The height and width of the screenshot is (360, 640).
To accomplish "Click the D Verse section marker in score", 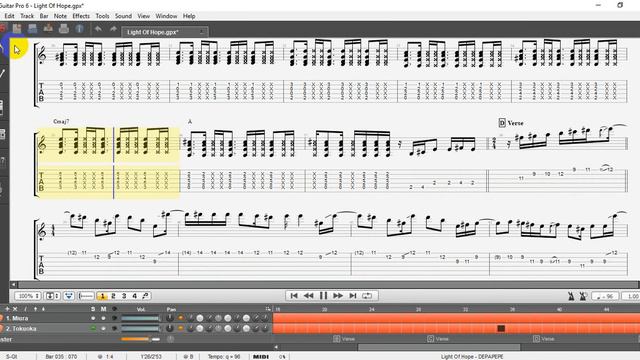I will click(511, 122).
